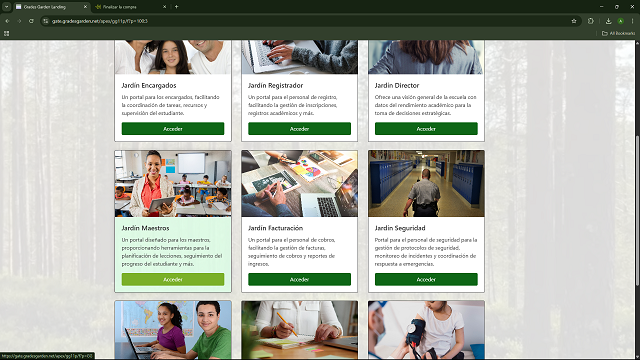Click the Jardín Encargados family photo

[173, 57]
